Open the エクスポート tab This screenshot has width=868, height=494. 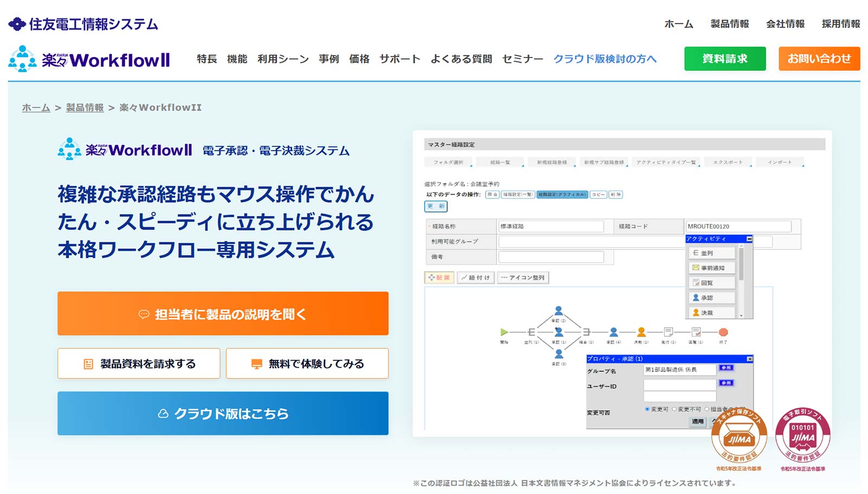tap(728, 162)
